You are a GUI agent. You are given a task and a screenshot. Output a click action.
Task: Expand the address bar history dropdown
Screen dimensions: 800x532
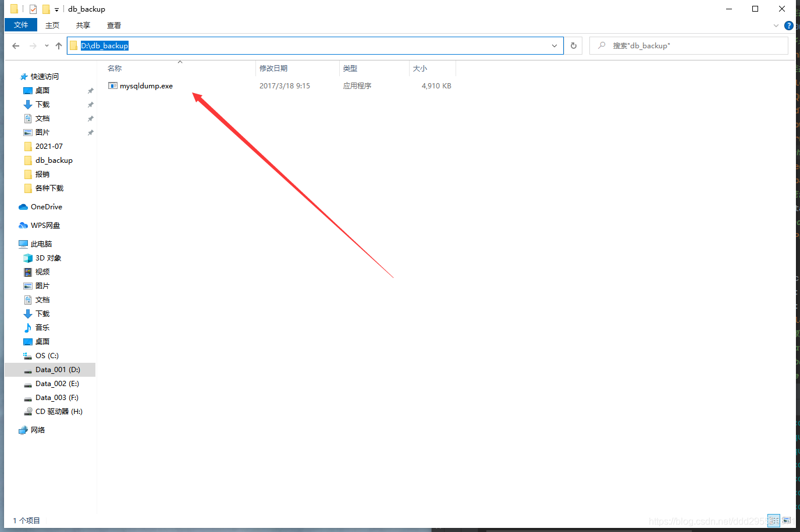pyautogui.click(x=554, y=46)
